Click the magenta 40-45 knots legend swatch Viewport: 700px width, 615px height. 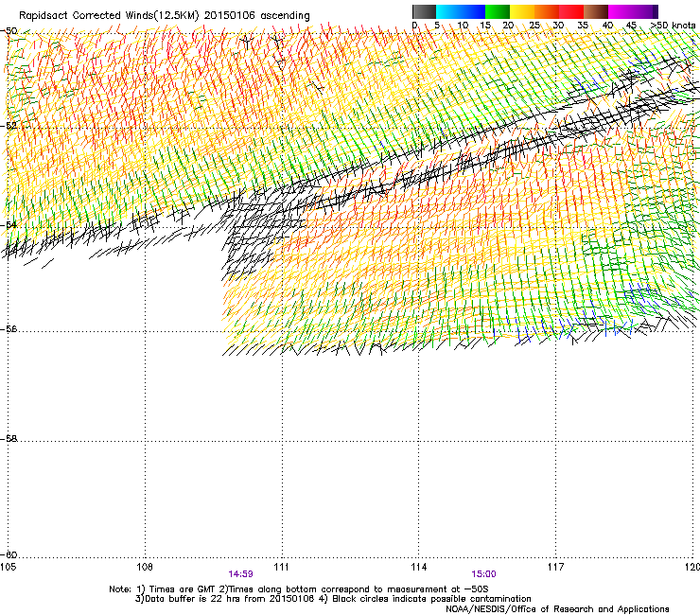point(621,11)
